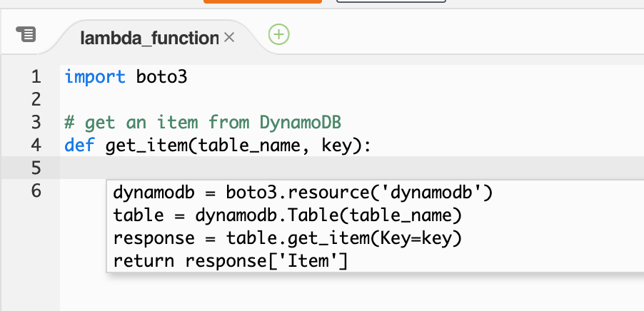Viewport: 644px width, 311px height.
Task: Click suggestion line 'return response['Item']'
Action: [x=231, y=261]
